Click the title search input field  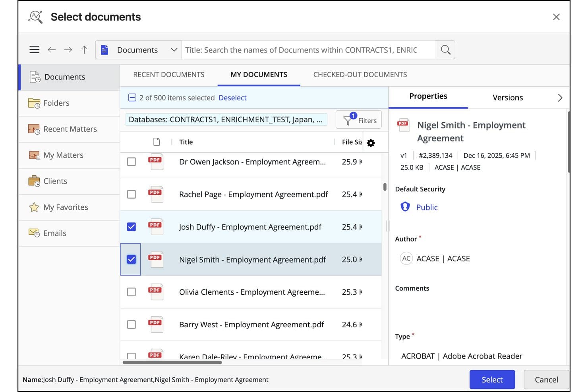coord(309,50)
